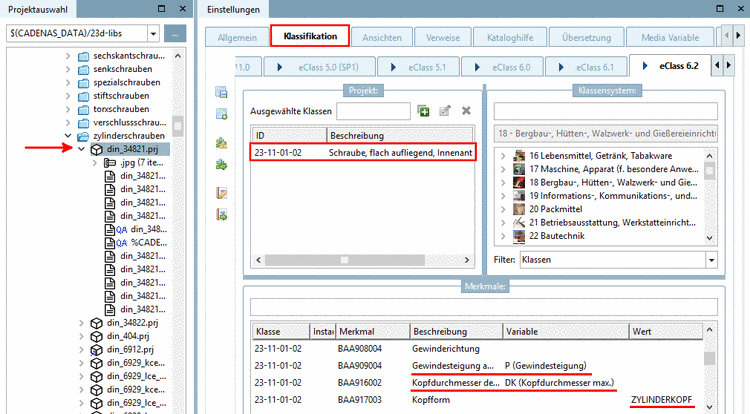Collapse the din_34821.prj node

pos(81,149)
